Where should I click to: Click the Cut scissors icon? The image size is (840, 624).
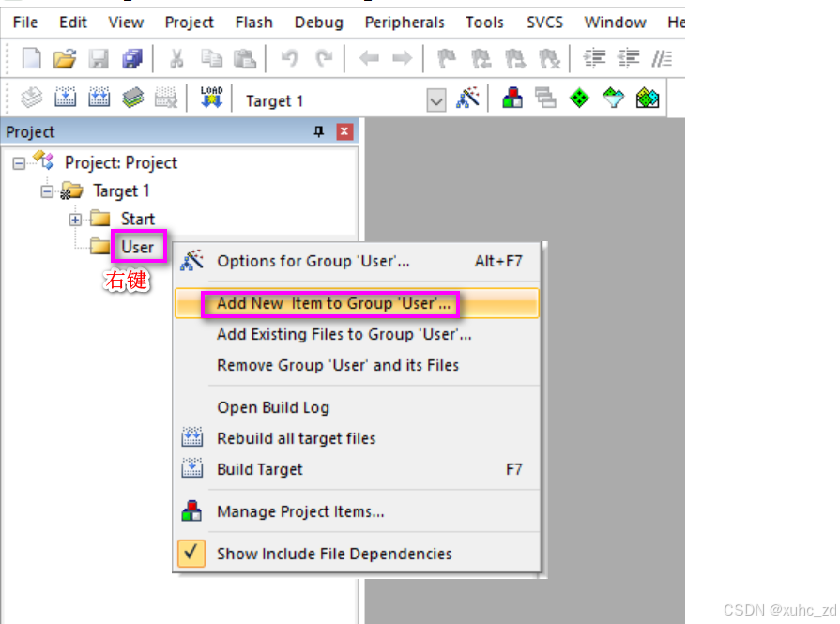[176, 58]
